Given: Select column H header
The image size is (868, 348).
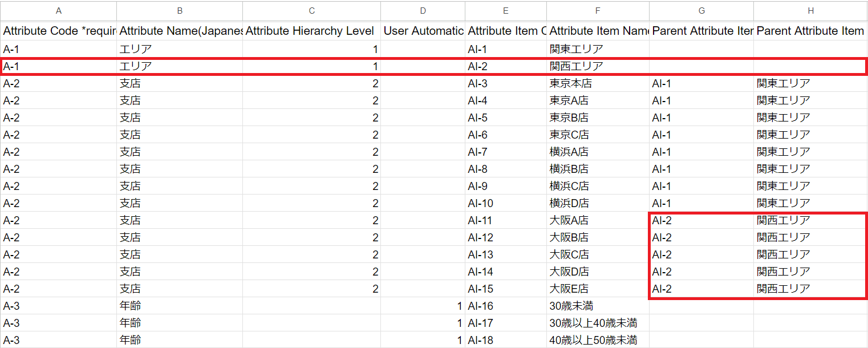Looking at the screenshot, I should tap(810, 11).
